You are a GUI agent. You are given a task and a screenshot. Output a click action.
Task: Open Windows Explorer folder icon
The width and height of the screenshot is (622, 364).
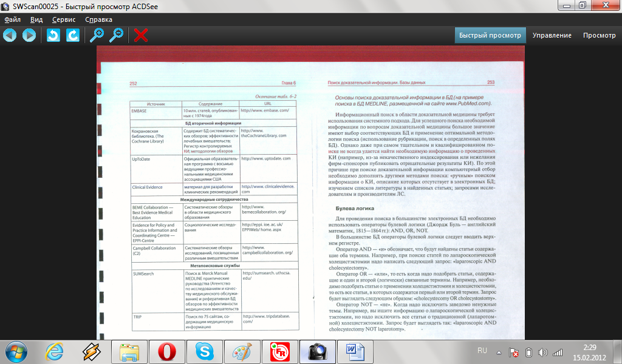click(129, 352)
